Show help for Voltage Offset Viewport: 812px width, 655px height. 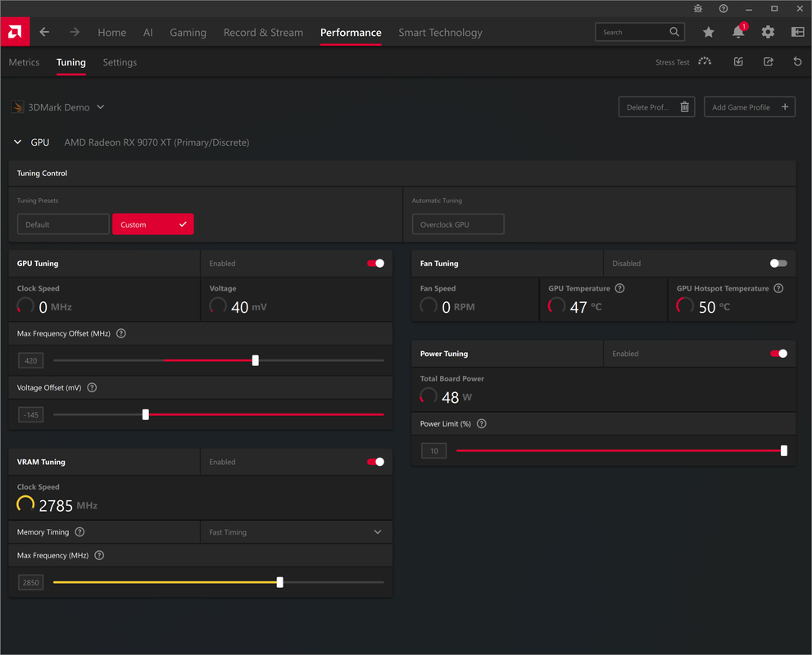tap(92, 387)
